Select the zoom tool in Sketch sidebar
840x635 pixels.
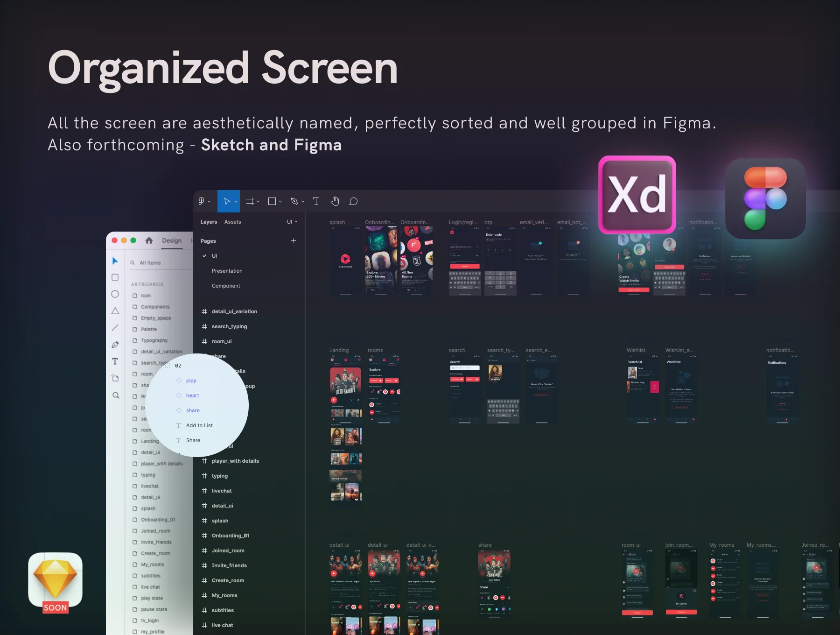point(116,395)
